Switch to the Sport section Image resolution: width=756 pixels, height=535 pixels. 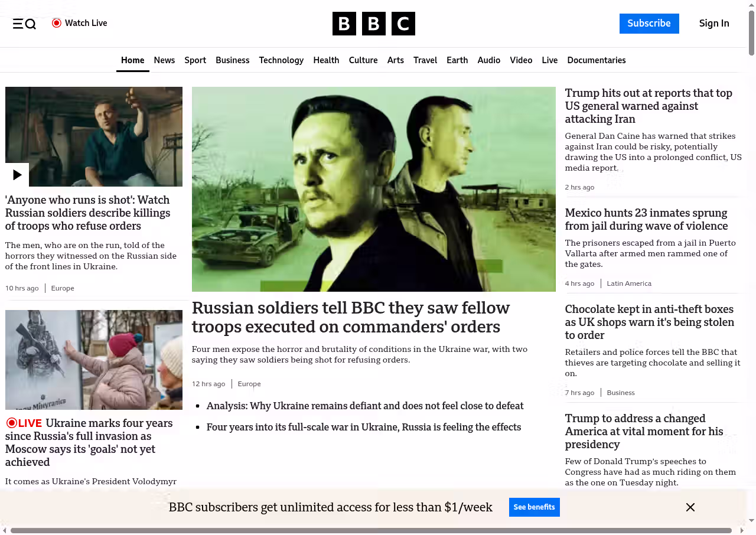(195, 60)
